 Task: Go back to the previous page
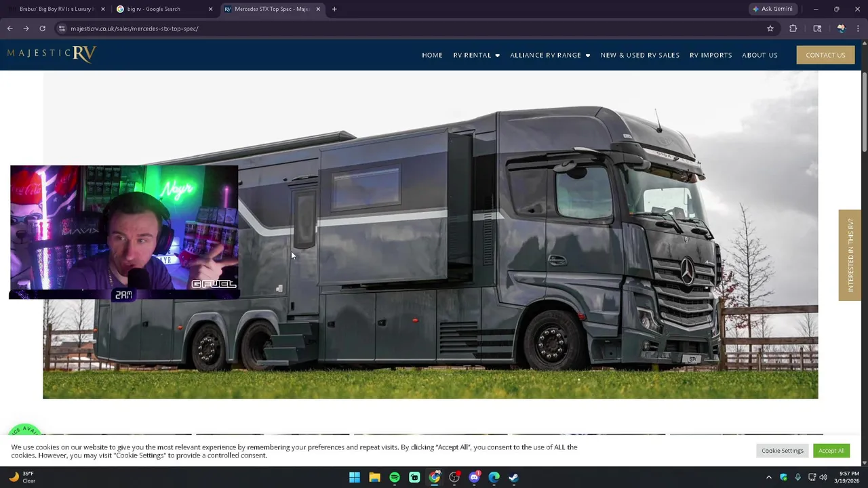(x=9, y=28)
